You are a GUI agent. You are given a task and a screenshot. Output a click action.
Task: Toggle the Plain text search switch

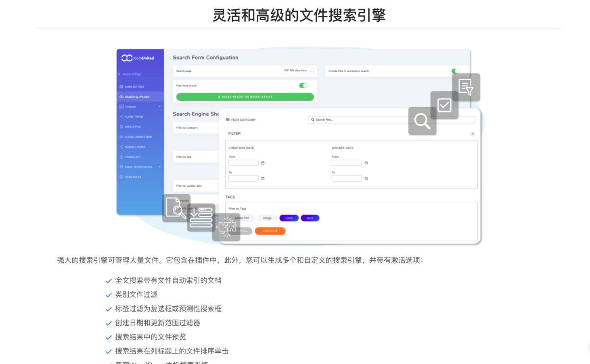coord(303,86)
